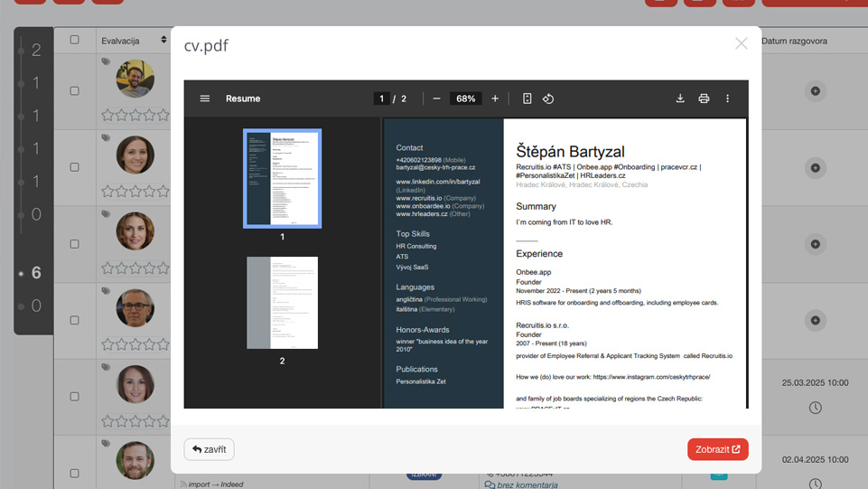
Task: Click the 68% zoom level field
Action: 465,99
